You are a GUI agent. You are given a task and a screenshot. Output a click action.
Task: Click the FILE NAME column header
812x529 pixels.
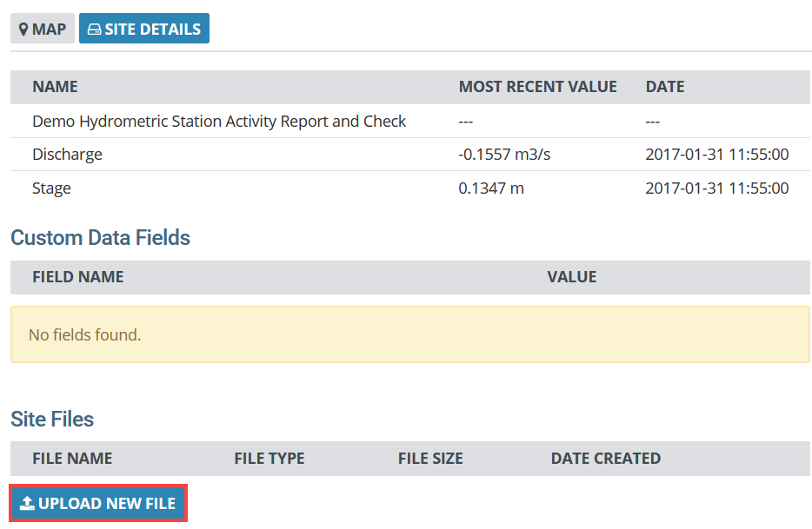tap(72, 459)
